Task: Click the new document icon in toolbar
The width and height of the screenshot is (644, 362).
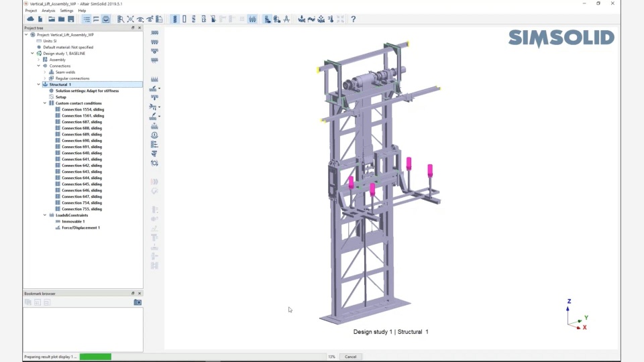Action: click(x=40, y=19)
